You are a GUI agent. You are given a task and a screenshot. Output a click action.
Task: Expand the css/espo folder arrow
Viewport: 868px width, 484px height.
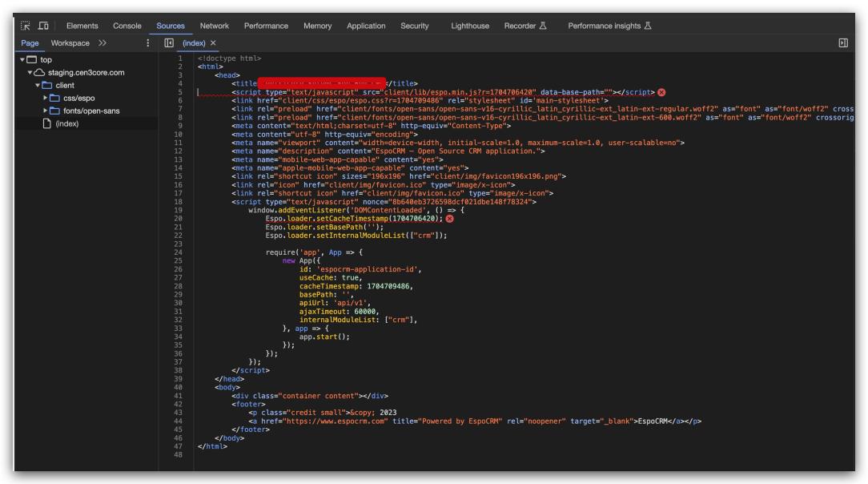[x=46, y=98]
